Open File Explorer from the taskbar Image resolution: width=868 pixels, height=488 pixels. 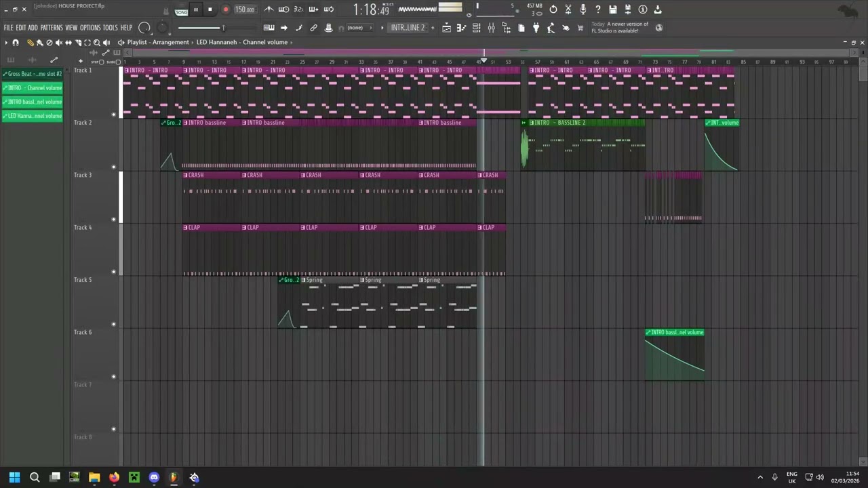[x=94, y=478]
